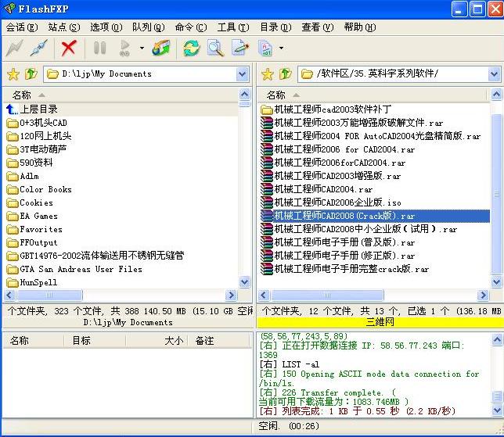Click the LIST -al log line
Viewport: 504px width, 437px height.
pyautogui.click(x=290, y=364)
